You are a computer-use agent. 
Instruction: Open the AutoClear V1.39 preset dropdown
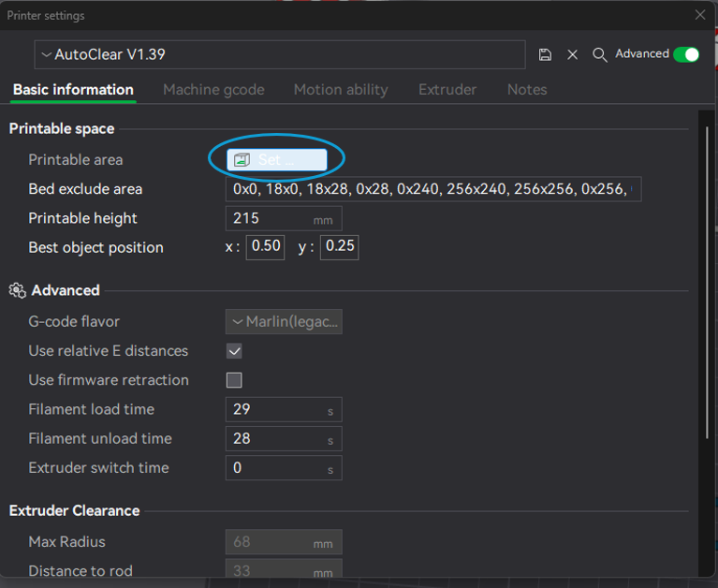[x=280, y=54]
